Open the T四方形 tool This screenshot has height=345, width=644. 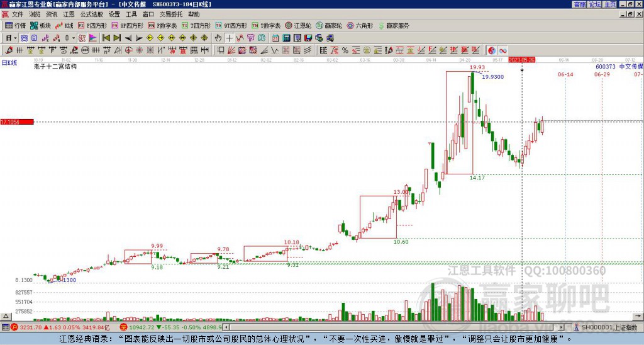[196, 25]
